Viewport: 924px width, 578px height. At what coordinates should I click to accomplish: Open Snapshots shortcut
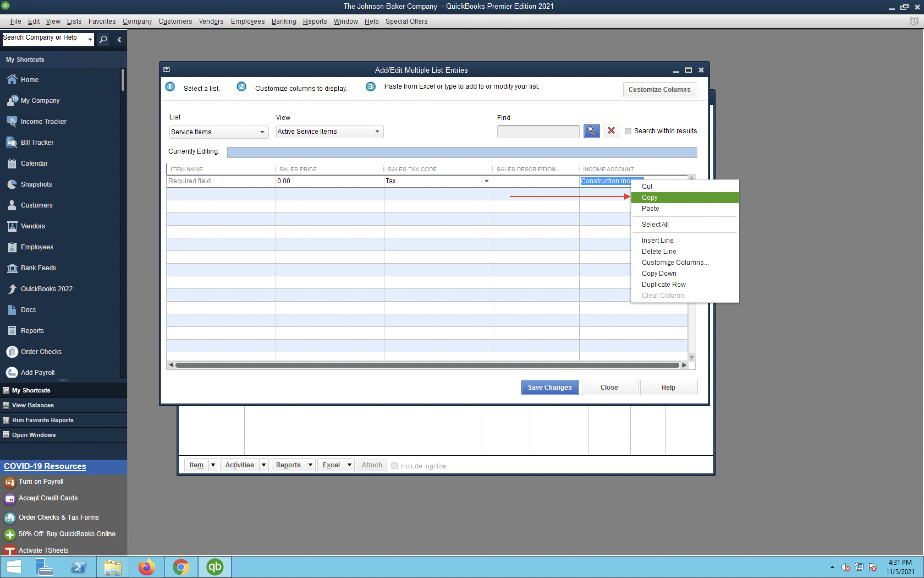pos(36,184)
